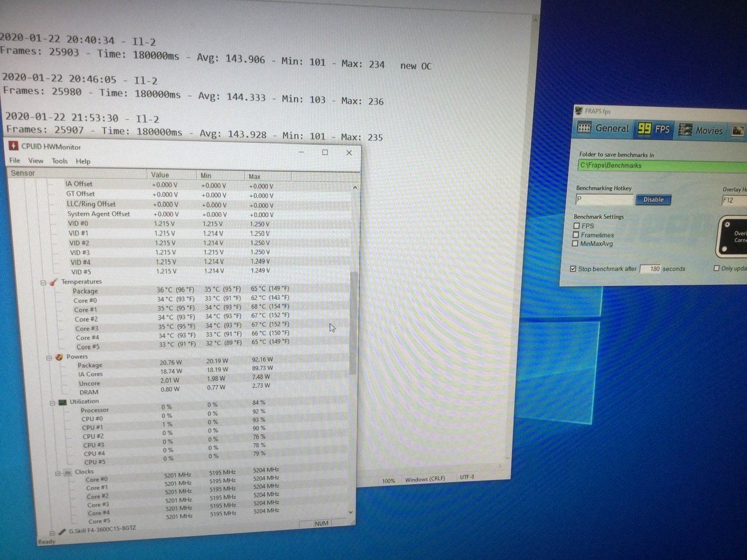
Task: Click the Max column header
Action: (x=268, y=176)
